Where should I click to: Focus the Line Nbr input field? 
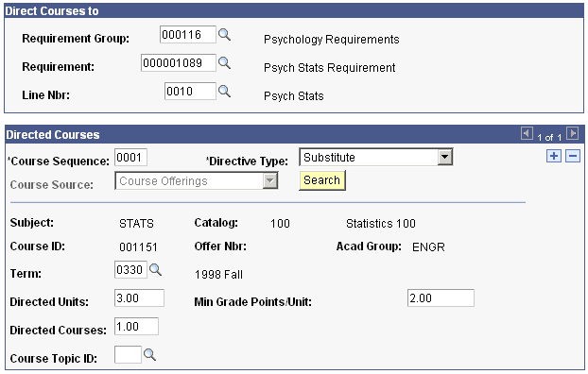click(x=190, y=91)
